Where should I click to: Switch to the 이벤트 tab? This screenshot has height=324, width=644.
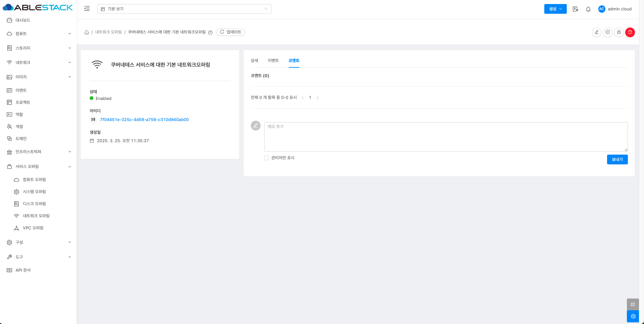[x=273, y=60]
